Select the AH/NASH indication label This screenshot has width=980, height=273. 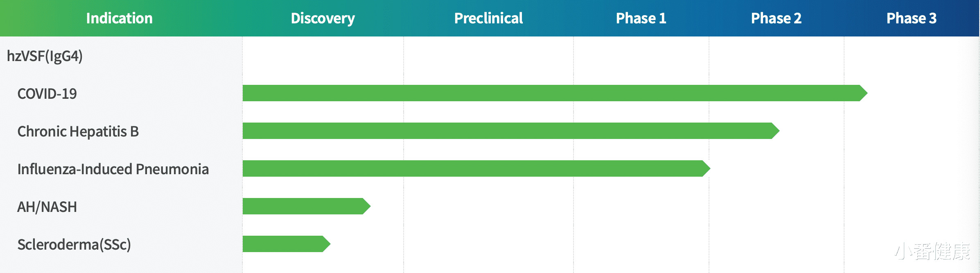pos(47,207)
